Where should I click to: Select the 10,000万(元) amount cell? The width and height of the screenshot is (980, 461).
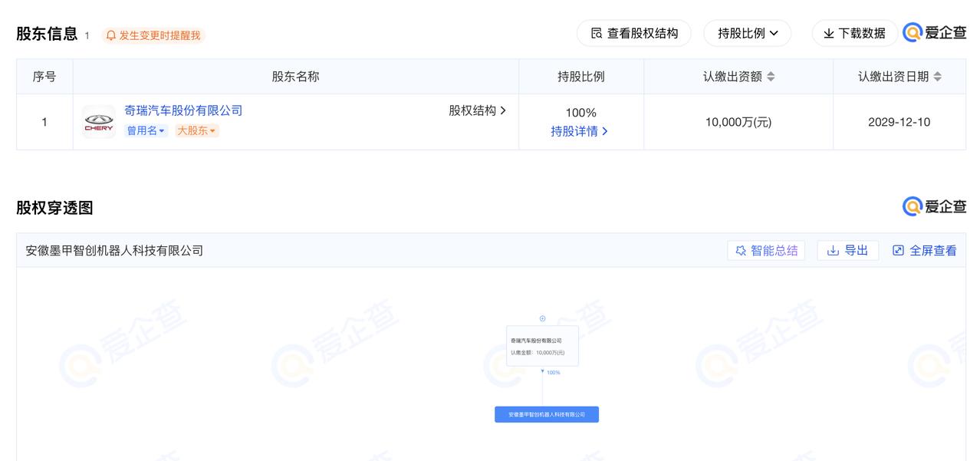click(x=738, y=122)
